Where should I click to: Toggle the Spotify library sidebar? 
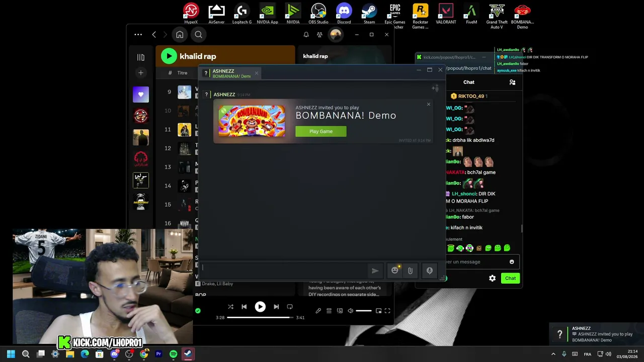coord(141,57)
